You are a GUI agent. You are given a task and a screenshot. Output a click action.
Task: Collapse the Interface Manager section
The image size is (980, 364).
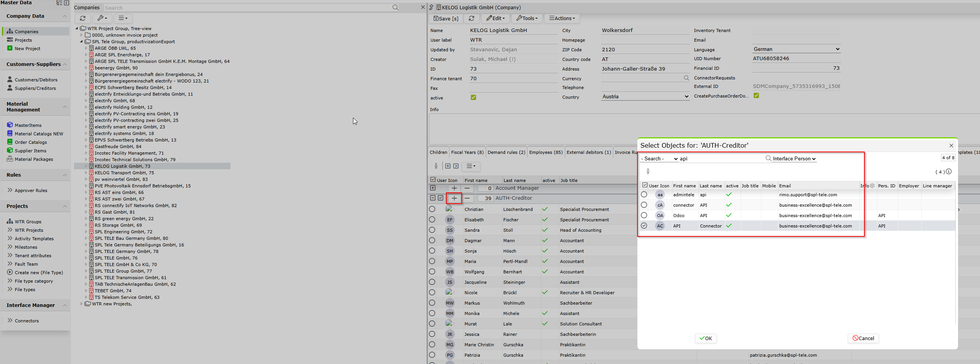click(x=65, y=305)
